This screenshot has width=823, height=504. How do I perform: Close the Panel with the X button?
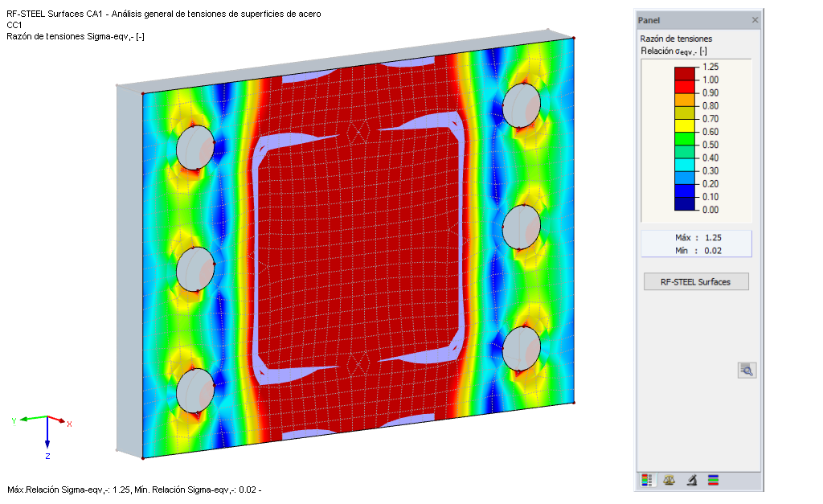point(753,20)
